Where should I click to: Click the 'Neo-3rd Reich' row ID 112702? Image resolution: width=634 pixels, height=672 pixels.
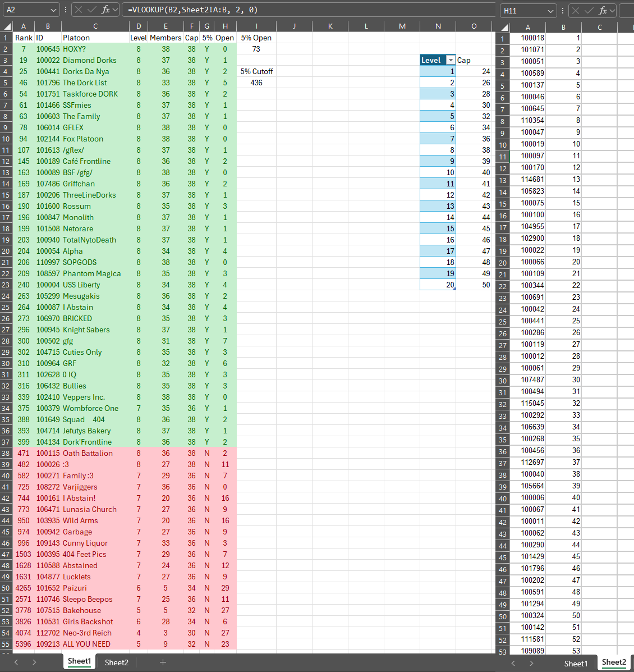click(x=48, y=633)
